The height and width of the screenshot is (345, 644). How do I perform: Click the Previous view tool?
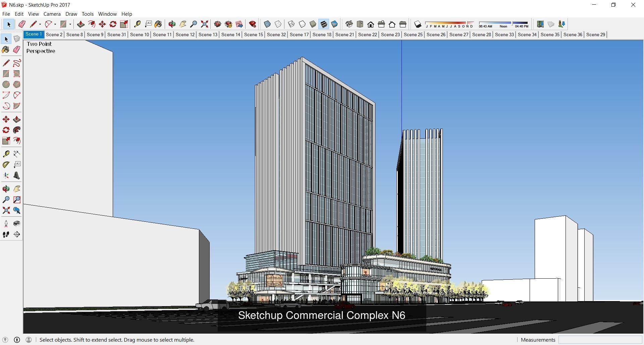(17, 210)
